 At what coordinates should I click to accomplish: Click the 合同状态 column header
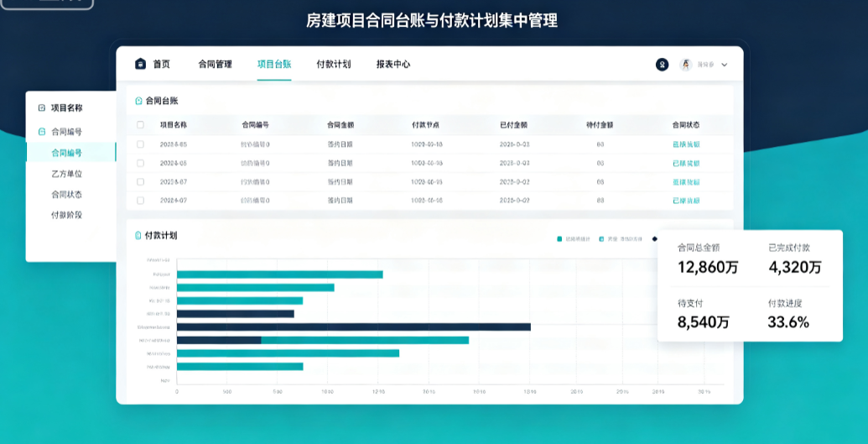pos(686,125)
